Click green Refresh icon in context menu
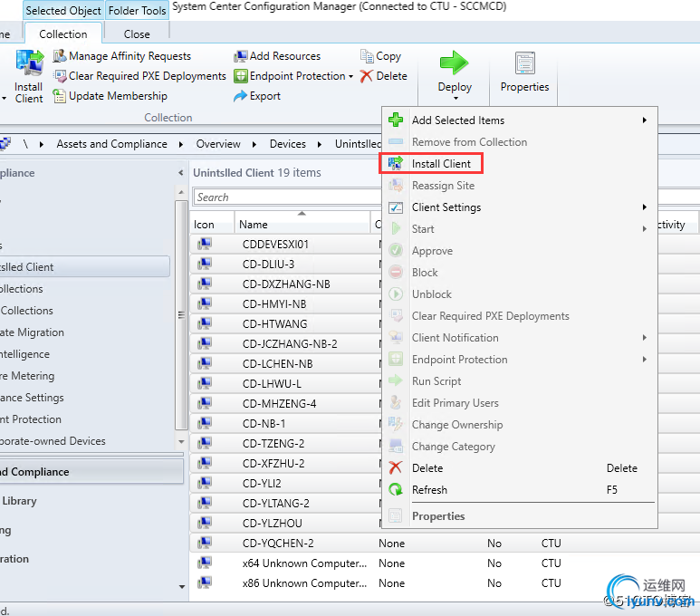This screenshot has height=616, width=700. (x=396, y=489)
